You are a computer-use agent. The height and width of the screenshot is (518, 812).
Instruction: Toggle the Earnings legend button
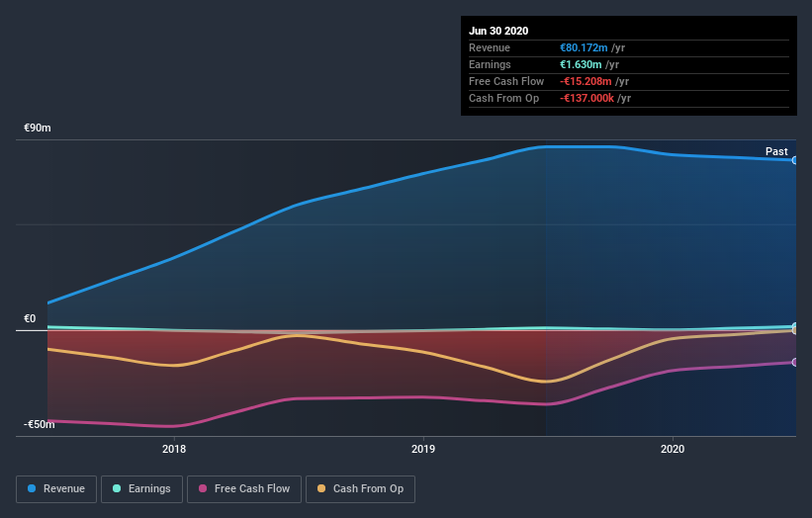(x=141, y=489)
